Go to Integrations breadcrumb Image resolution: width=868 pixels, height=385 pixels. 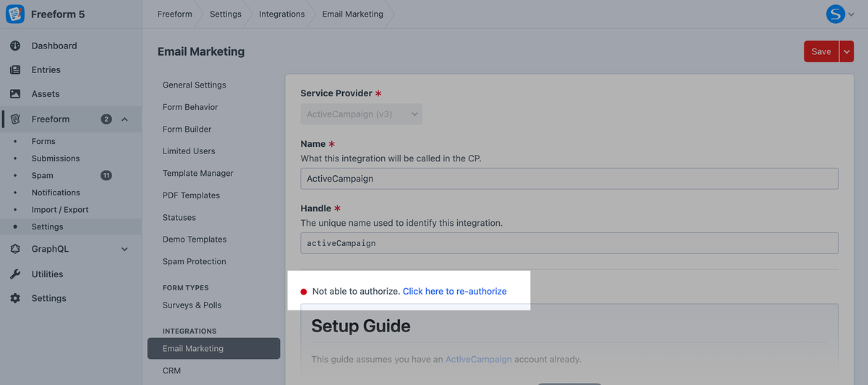[x=281, y=14]
